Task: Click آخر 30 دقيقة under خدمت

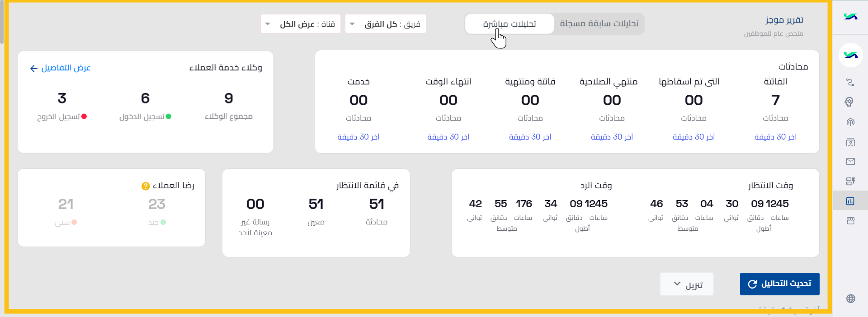Action: pyautogui.click(x=358, y=137)
